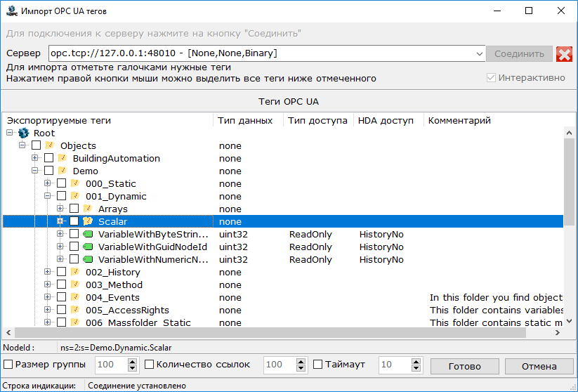Click the 004_Events folder icon

pyautogui.click(x=75, y=297)
